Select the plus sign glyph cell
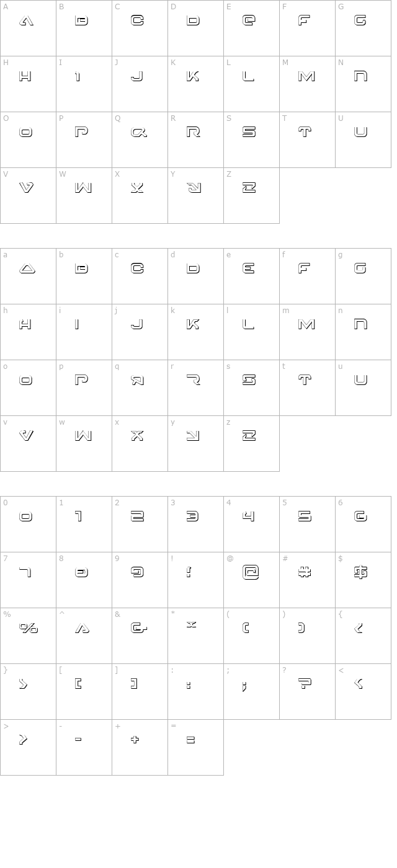This screenshot has width=397, height=868. [x=140, y=747]
